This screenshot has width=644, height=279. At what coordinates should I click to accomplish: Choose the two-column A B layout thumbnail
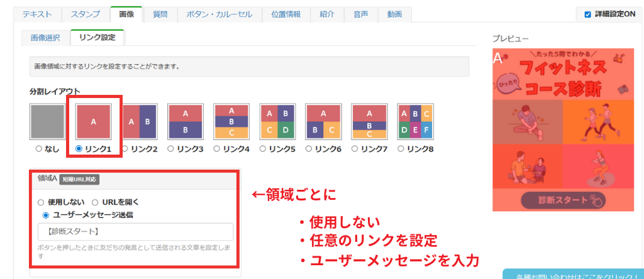pos(139,122)
